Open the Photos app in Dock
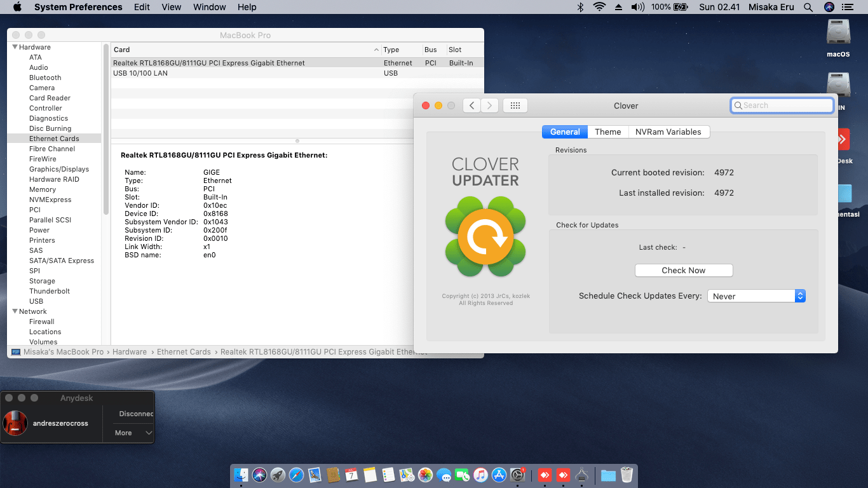 (426, 475)
